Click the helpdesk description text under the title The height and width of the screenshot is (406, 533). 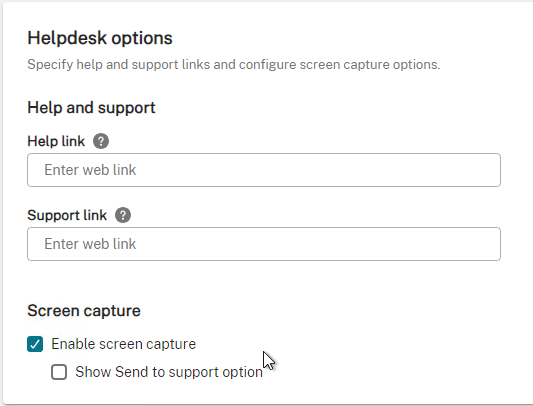234,65
